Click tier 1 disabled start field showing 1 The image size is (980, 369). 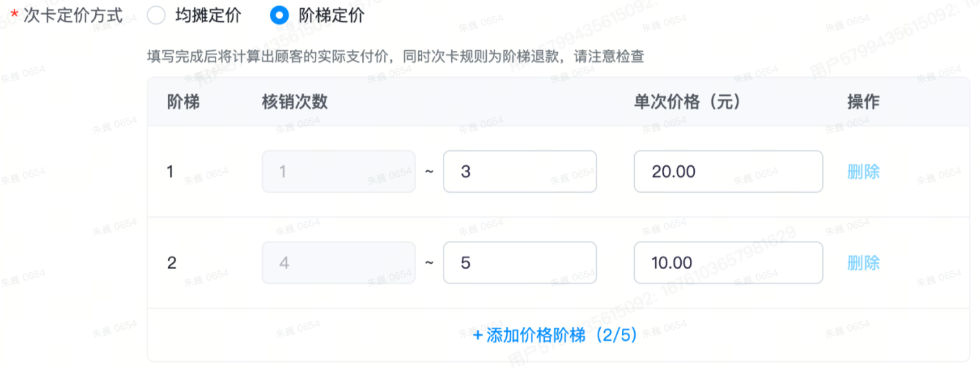(338, 171)
